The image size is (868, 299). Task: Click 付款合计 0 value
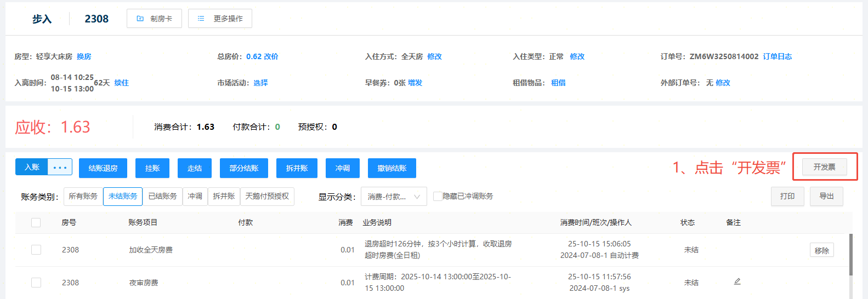(277, 127)
